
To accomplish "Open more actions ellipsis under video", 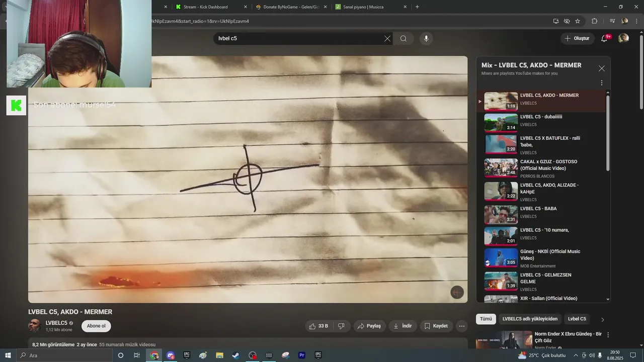I will pyautogui.click(x=462, y=326).
